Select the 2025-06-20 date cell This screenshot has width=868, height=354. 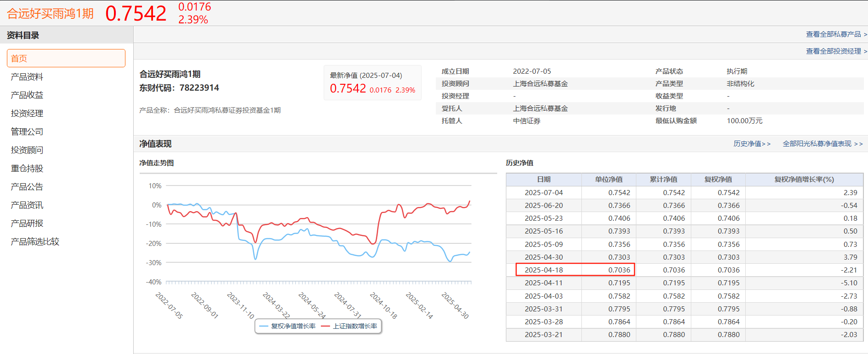tap(544, 206)
